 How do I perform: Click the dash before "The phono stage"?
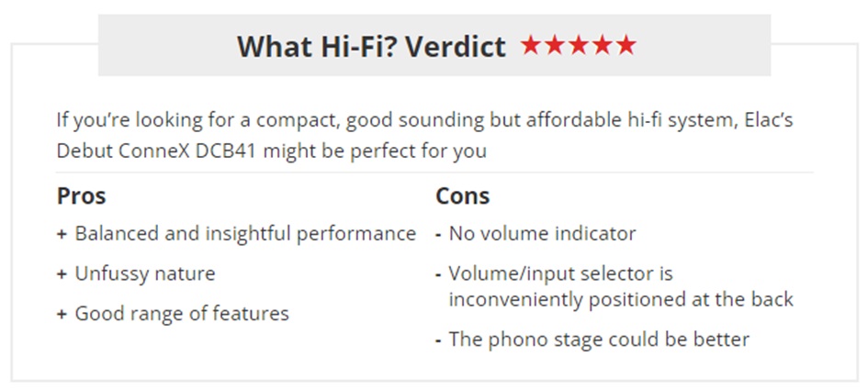(439, 340)
